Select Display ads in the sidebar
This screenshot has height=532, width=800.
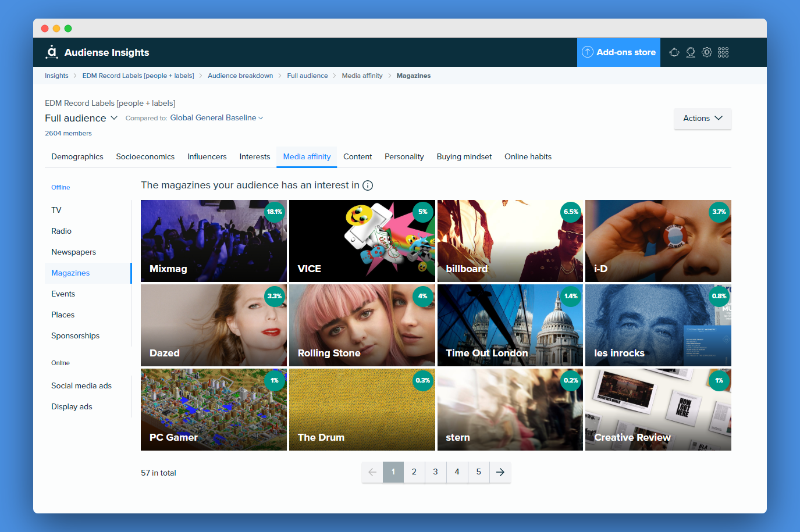pyautogui.click(x=88, y=406)
